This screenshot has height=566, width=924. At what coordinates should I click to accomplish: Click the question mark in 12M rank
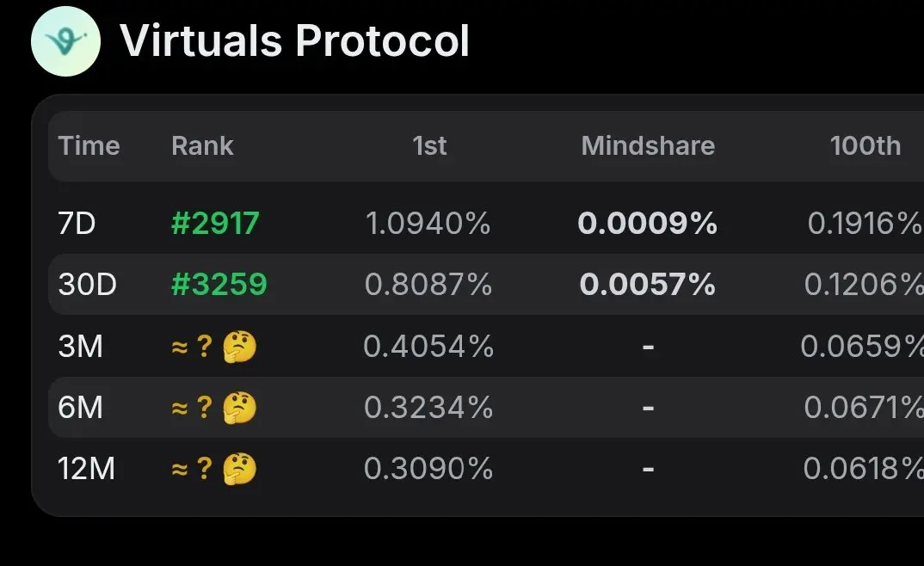click(204, 469)
